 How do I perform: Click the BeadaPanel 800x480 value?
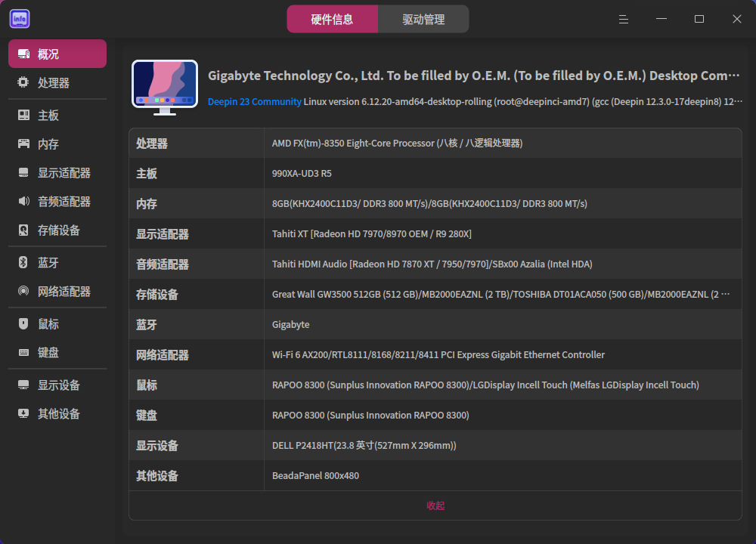point(315,475)
